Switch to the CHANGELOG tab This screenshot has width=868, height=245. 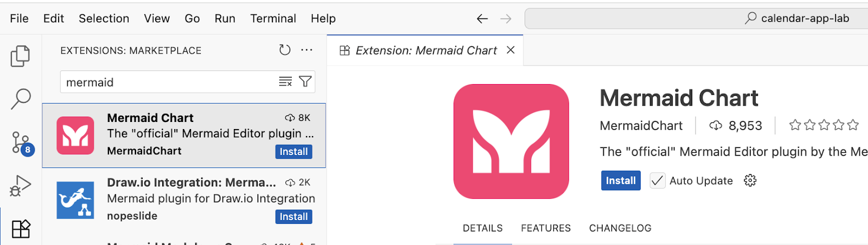coord(620,228)
